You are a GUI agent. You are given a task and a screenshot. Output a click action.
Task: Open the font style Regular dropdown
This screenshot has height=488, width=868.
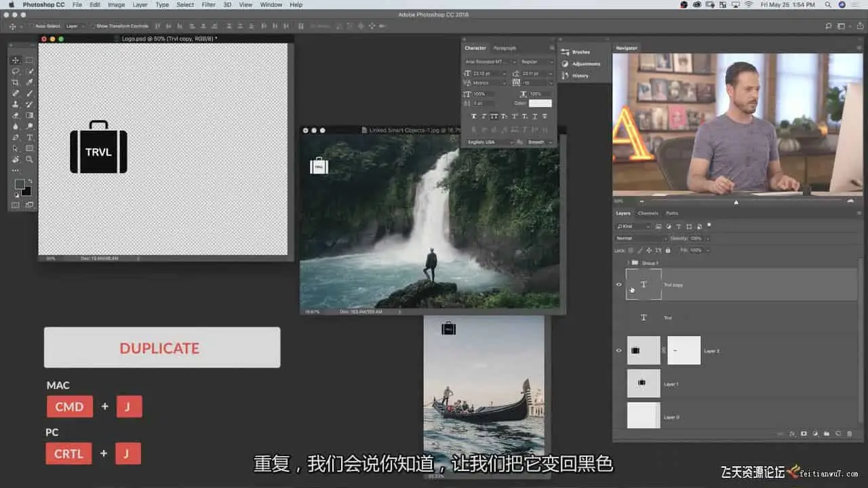coord(536,62)
